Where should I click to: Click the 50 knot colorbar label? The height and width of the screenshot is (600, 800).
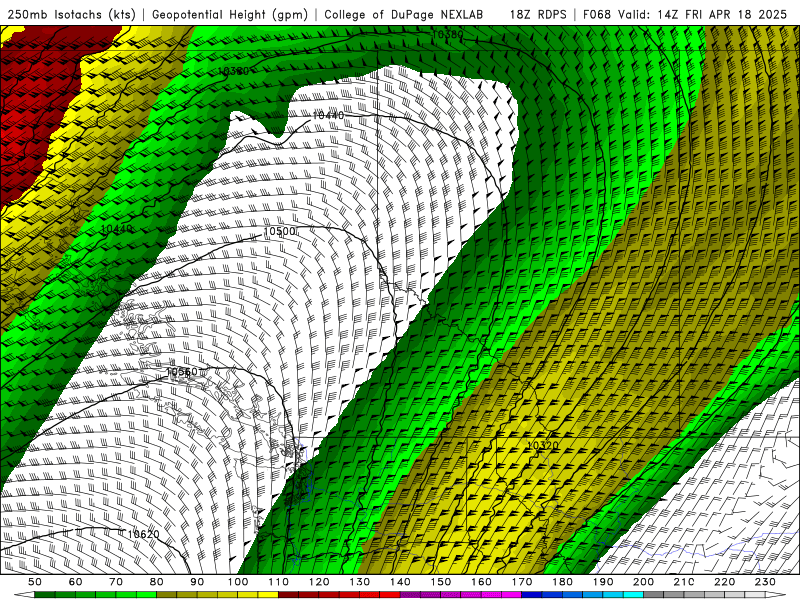click(35, 582)
